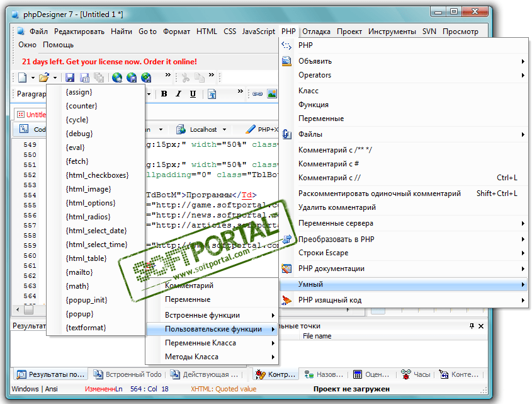Open the Отладка menu
532x404 pixels.
(316, 32)
